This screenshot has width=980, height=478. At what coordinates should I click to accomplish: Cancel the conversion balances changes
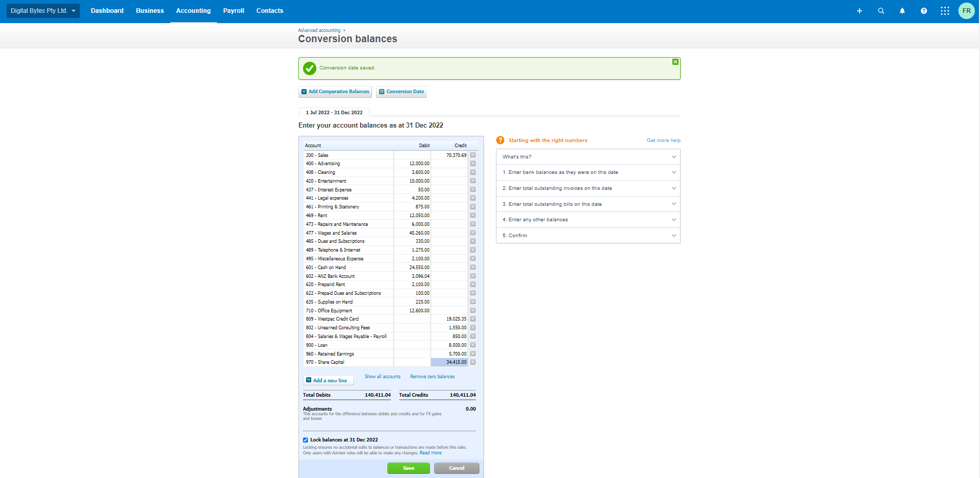[457, 468]
